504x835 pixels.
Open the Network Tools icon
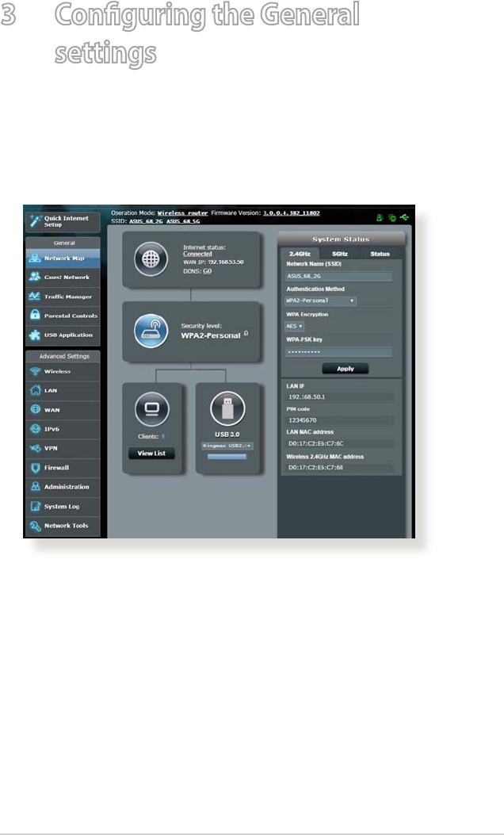[35, 526]
